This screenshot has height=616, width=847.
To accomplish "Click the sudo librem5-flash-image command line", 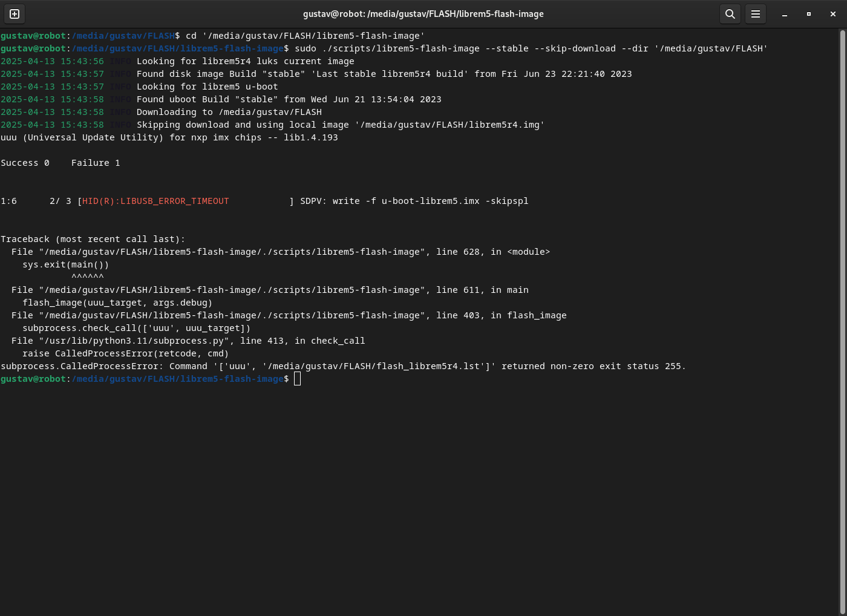I will pos(531,48).
